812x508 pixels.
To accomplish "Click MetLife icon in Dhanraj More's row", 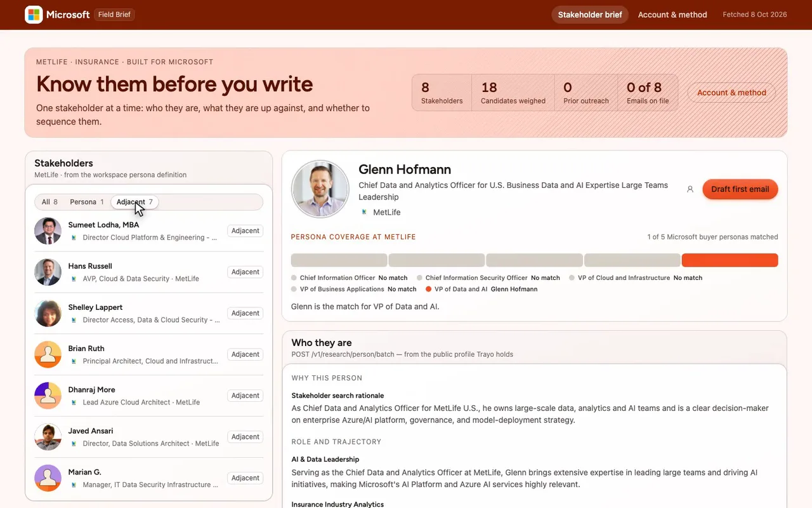I will click(74, 403).
